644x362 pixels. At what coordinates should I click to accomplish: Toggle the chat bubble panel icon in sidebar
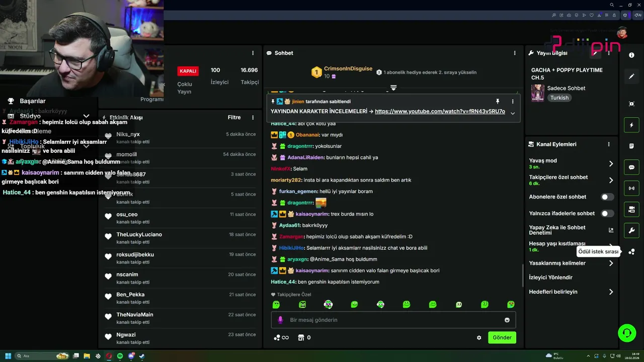(x=631, y=167)
